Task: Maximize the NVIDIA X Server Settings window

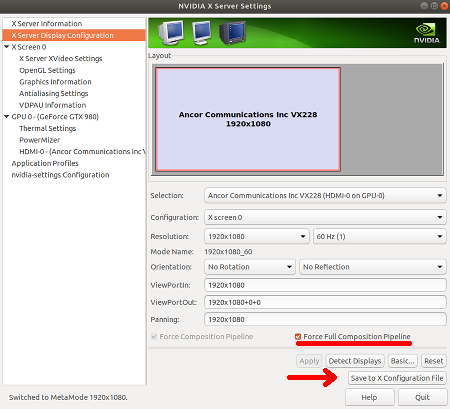Action: point(434,6)
